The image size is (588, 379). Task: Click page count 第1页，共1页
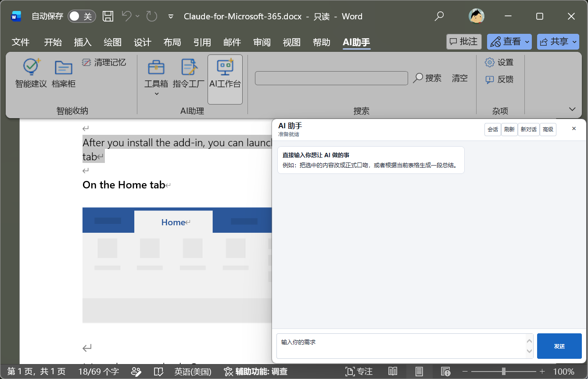tap(36, 372)
